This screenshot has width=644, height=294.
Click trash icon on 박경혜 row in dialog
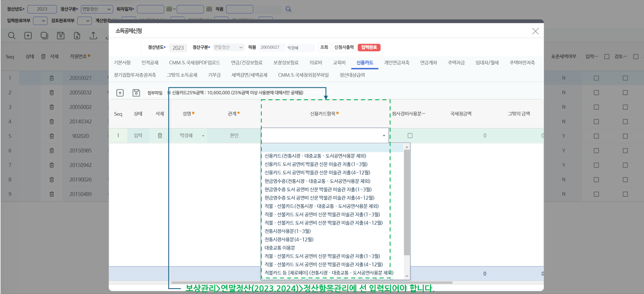pos(160,136)
